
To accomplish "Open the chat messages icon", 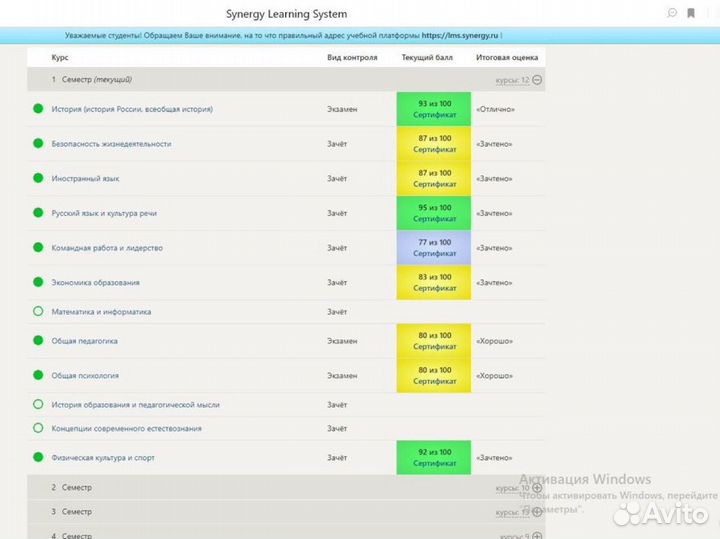I will 672,13.
